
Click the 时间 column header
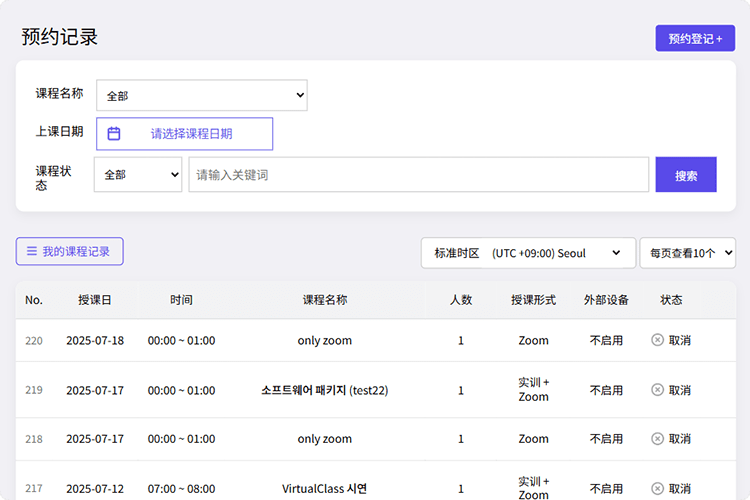[181, 300]
